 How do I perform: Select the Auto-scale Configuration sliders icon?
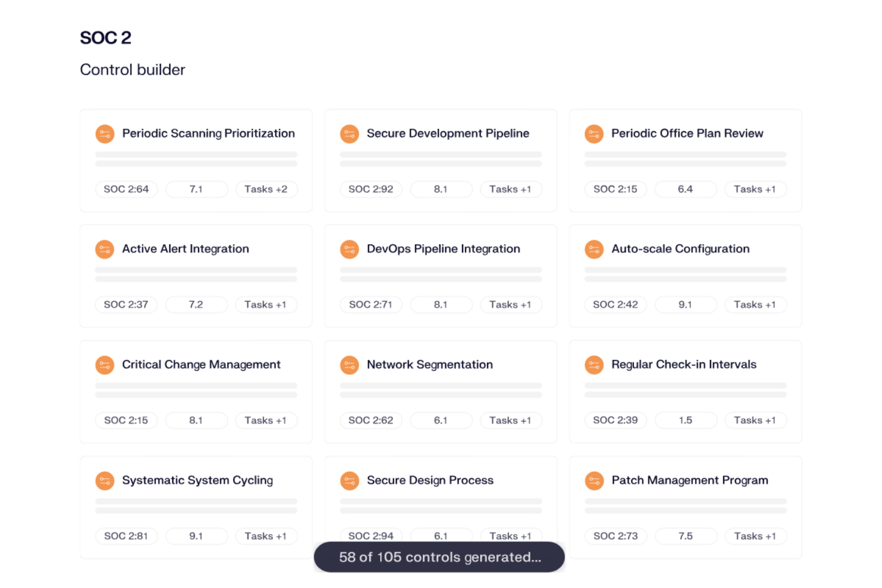click(x=594, y=249)
